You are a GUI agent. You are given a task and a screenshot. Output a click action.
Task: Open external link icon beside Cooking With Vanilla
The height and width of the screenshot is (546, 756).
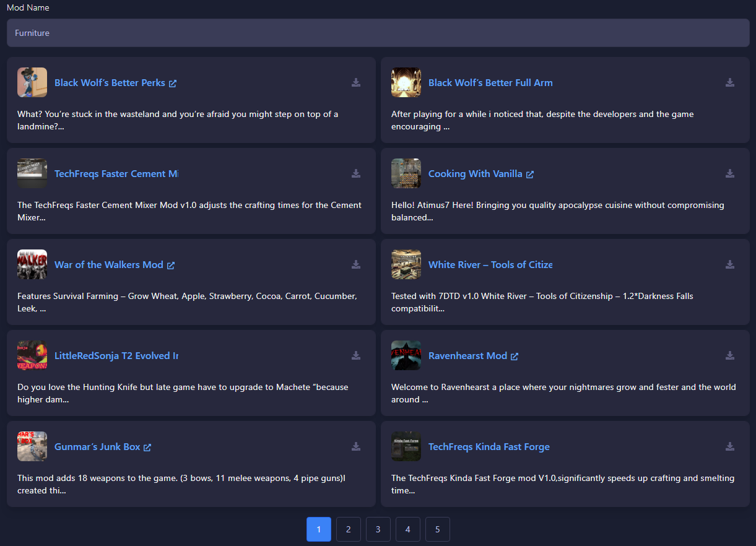[x=530, y=175]
